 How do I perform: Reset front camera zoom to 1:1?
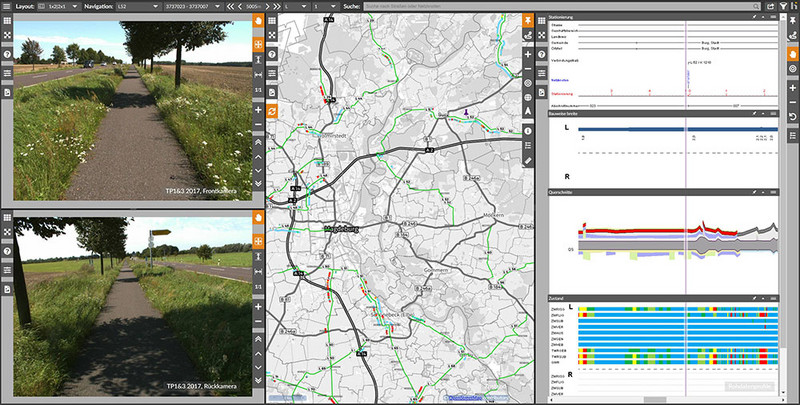tap(258, 90)
